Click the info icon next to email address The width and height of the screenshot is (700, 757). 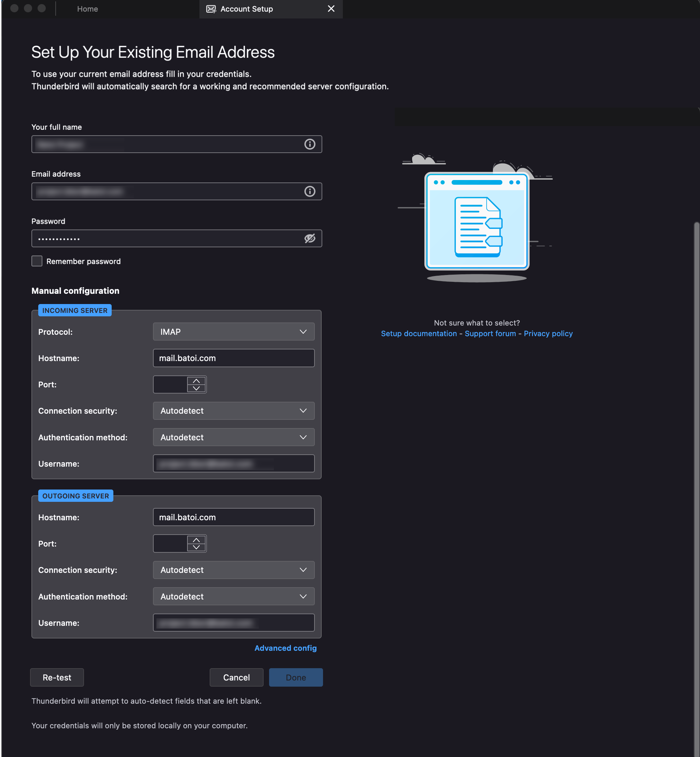pos(310,191)
